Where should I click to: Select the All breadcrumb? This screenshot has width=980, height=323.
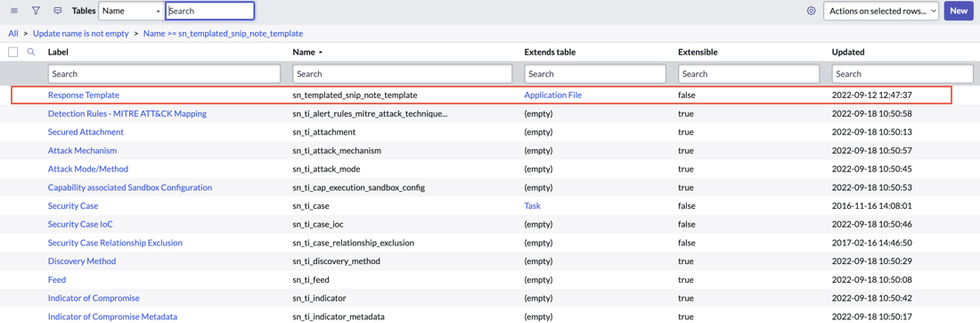coord(13,33)
